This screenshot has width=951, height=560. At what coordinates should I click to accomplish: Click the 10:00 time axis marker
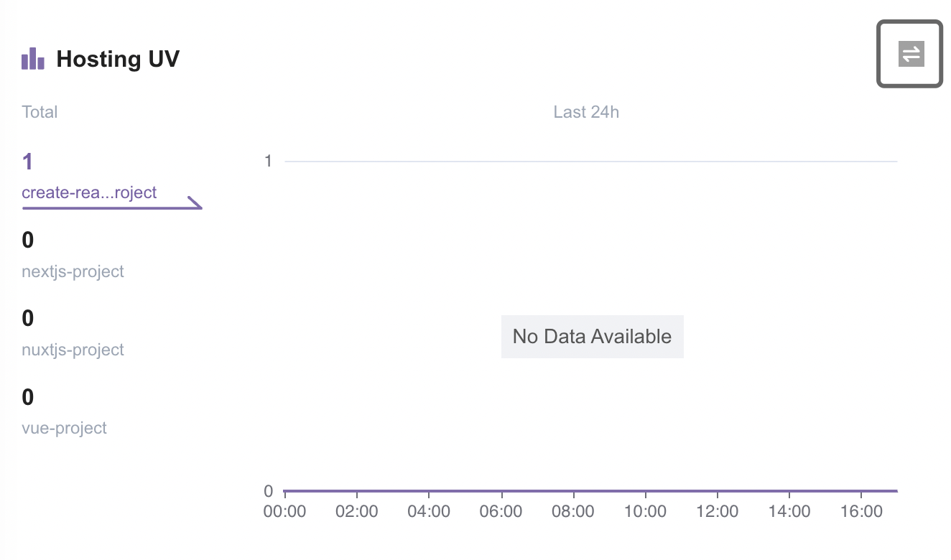(645, 511)
